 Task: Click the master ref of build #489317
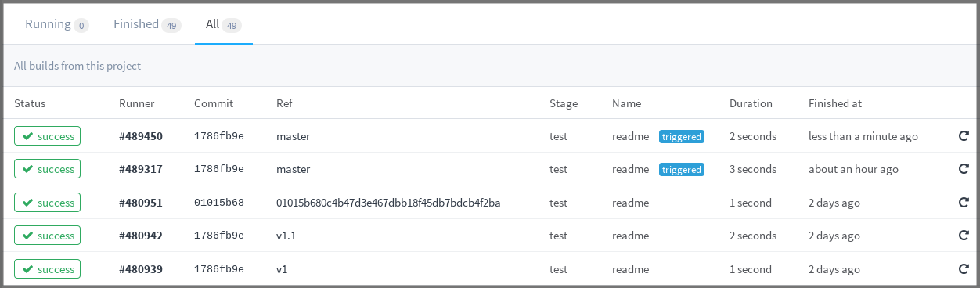click(294, 169)
